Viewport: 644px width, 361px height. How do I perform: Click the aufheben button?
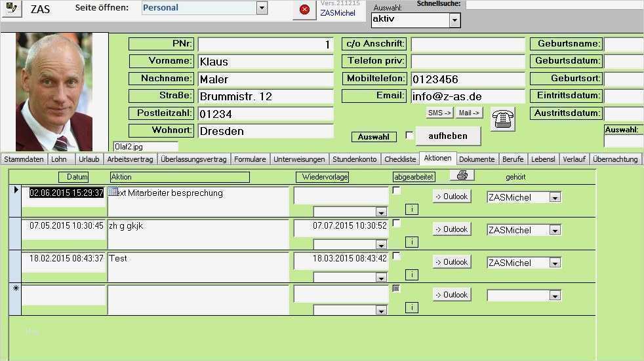pos(448,136)
